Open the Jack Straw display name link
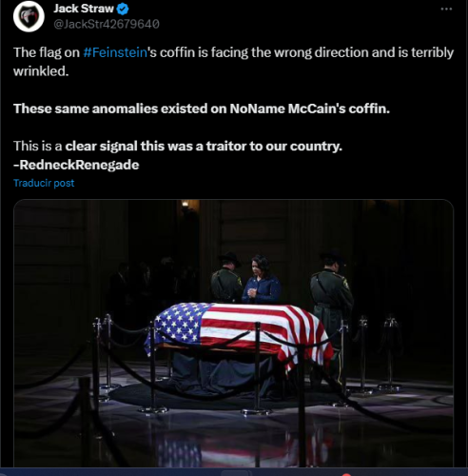Screen dimensions: 468x476 point(84,9)
